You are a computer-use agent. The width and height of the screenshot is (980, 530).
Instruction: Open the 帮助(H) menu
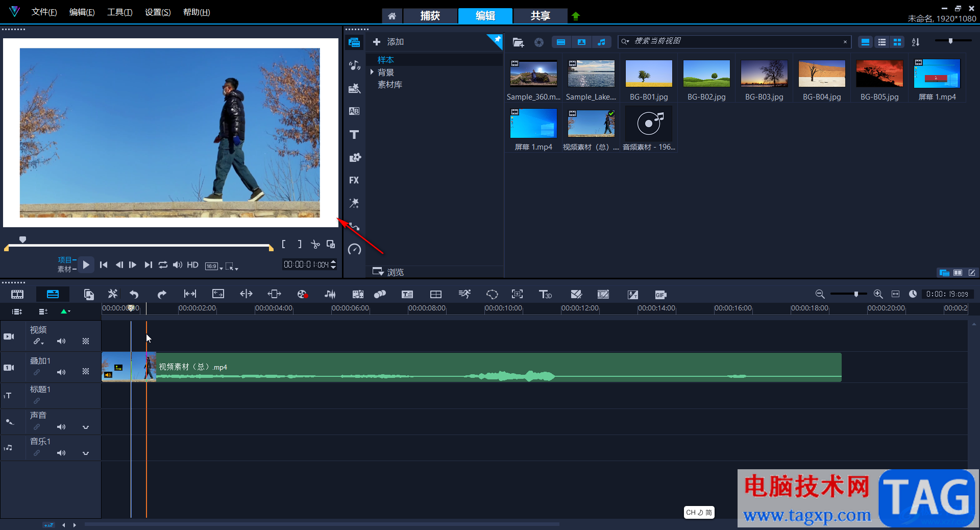click(x=197, y=12)
